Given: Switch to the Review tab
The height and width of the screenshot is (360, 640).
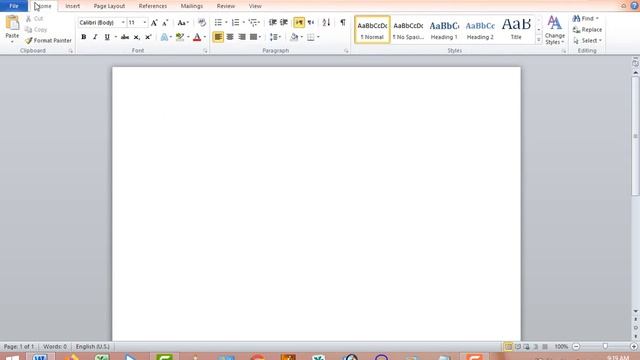Looking at the screenshot, I should pos(226,6).
